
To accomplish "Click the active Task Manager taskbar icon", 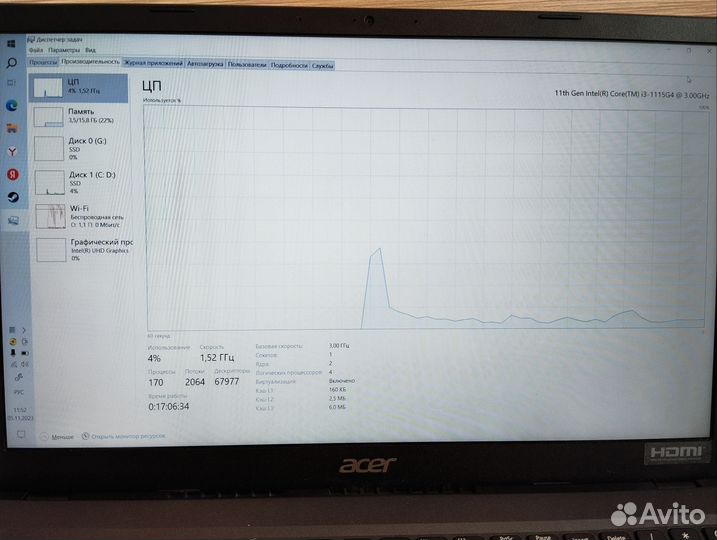I will click(x=13, y=220).
